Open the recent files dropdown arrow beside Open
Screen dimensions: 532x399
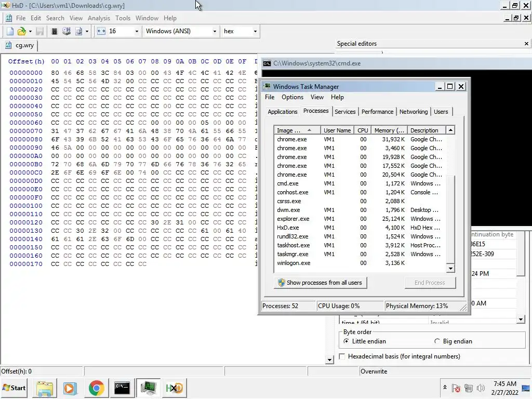pyautogui.click(x=30, y=31)
